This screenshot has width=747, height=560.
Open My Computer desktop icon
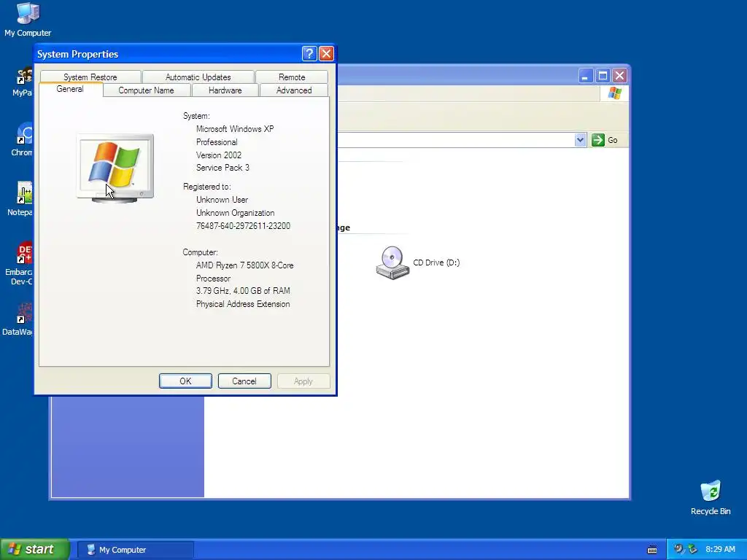[28, 20]
